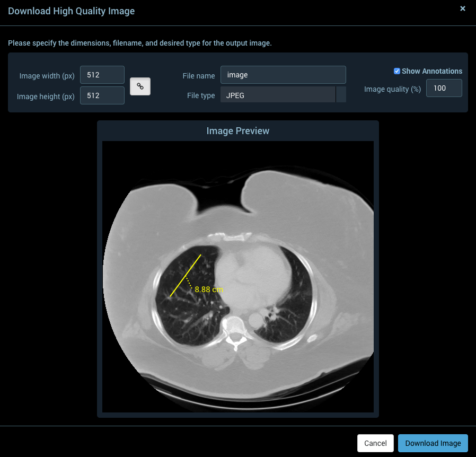The height and width of the screenshot is (457, 476).
Task: Click the Cancel button
Action: point(375,443)
